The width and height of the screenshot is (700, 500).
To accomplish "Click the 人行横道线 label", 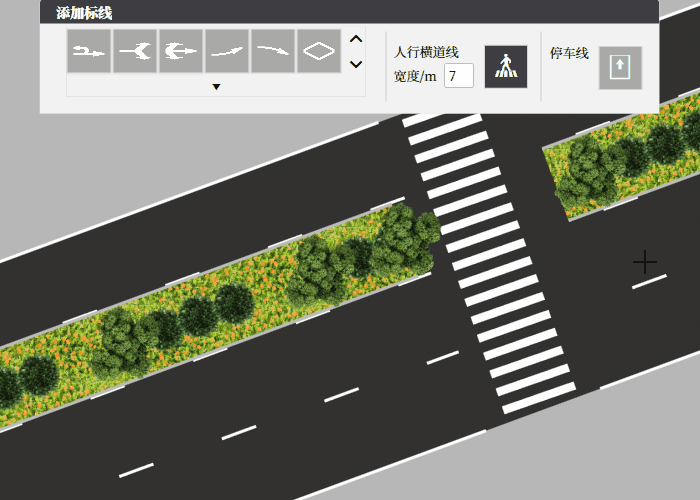I will [426, 52].
